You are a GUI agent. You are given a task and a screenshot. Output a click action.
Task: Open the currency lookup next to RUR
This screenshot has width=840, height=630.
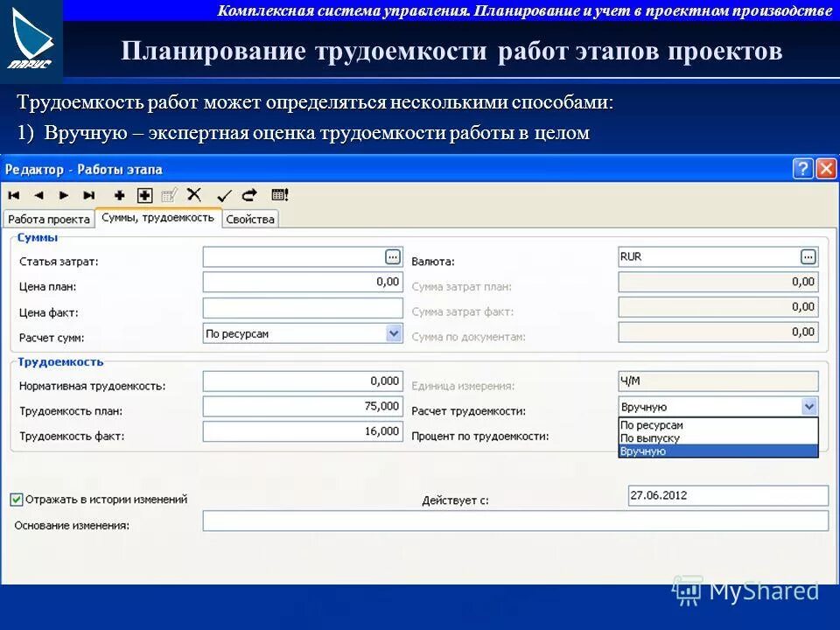point(808,256)
